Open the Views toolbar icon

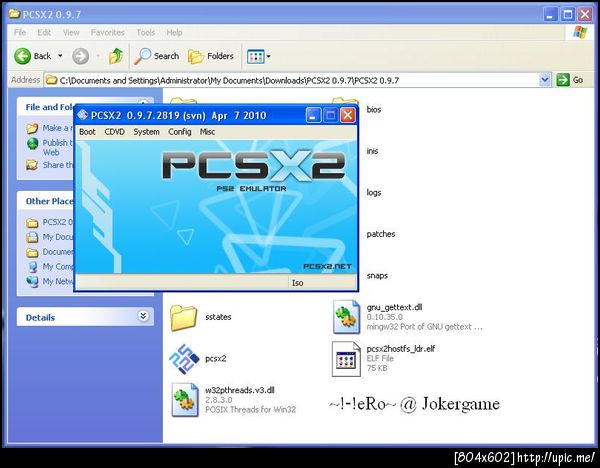coord(256,57)
